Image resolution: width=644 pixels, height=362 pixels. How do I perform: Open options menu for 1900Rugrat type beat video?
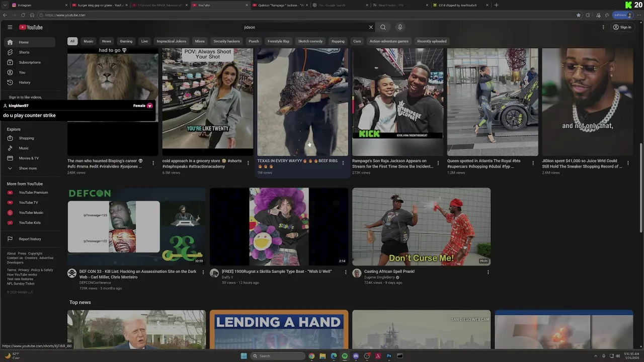coord(346,272)
